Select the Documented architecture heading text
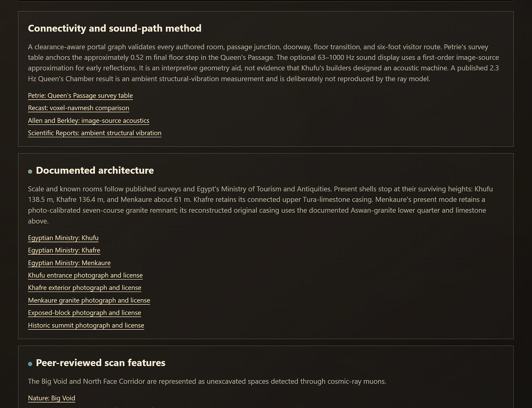 95,170
